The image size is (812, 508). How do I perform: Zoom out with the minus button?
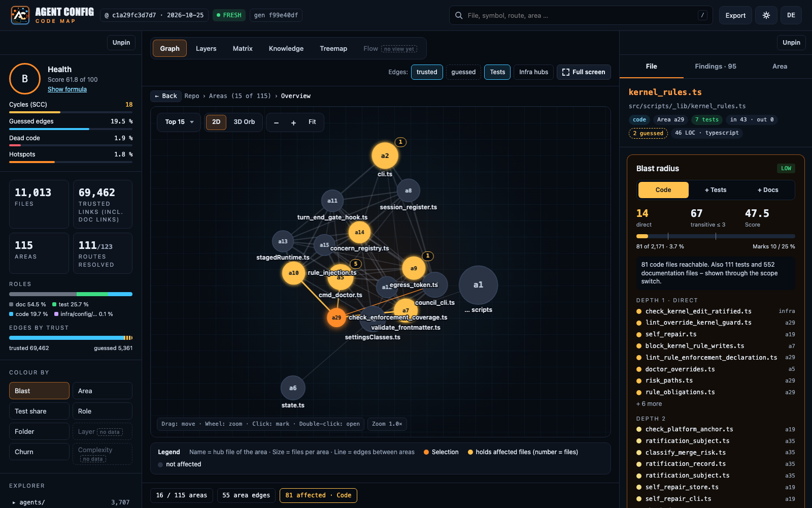tap(276, 122)
